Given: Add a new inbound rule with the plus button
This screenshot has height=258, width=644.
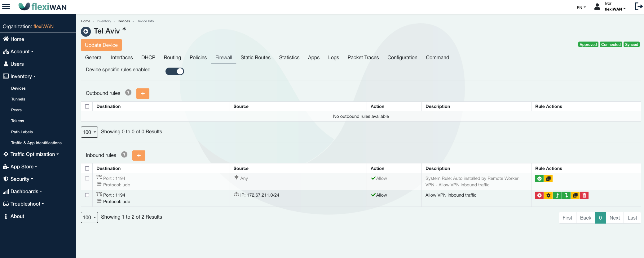Looking at the screenshot, I should 139,155.
